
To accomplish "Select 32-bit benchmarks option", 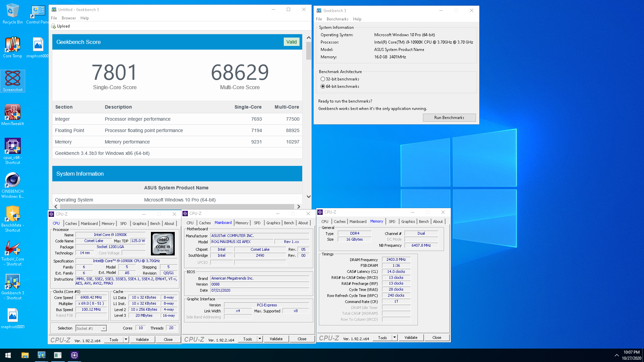I will [x=323, y=79].
